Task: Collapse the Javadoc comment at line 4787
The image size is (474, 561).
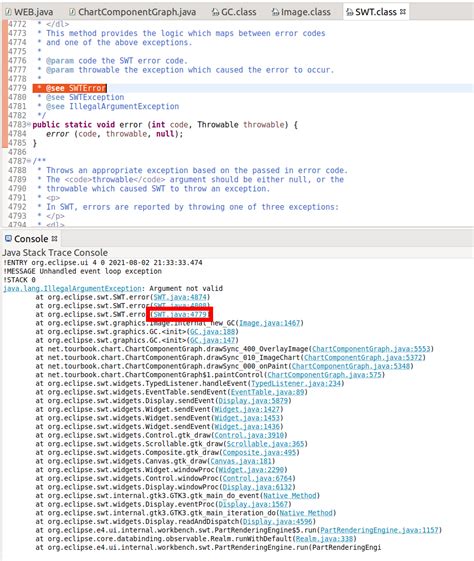Action: (29, 161)
